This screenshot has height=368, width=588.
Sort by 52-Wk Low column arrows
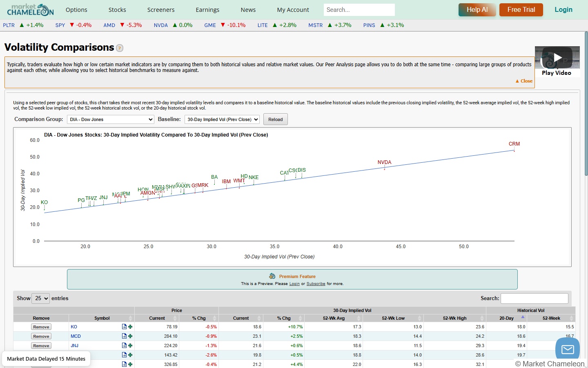pos(419,318)
